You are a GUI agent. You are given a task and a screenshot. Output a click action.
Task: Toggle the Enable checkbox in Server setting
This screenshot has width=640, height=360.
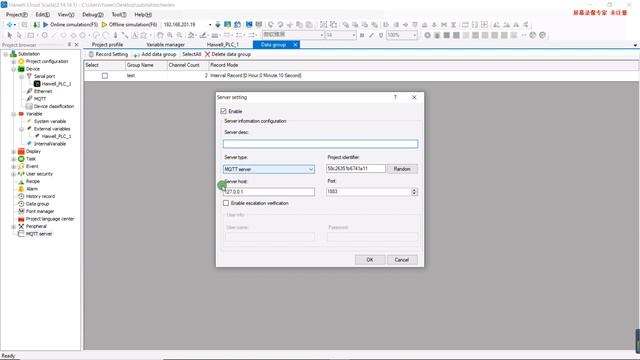(223, 111)
